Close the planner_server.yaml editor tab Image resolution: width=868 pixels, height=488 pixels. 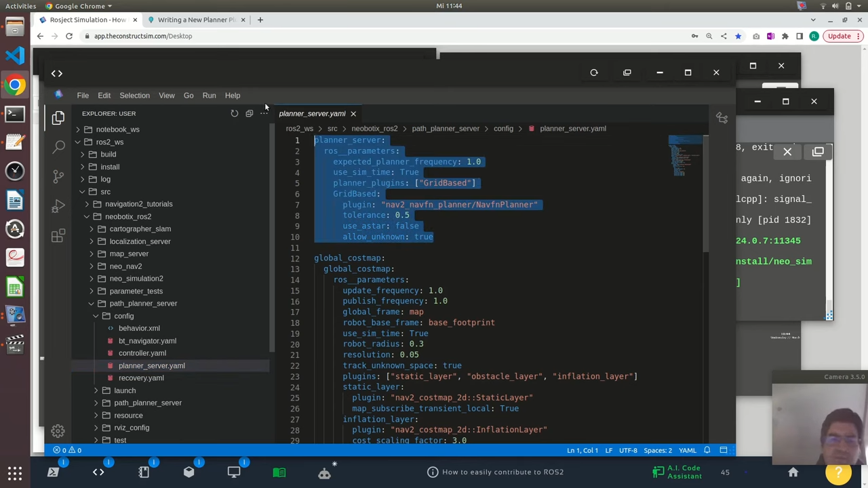(353, 114)
